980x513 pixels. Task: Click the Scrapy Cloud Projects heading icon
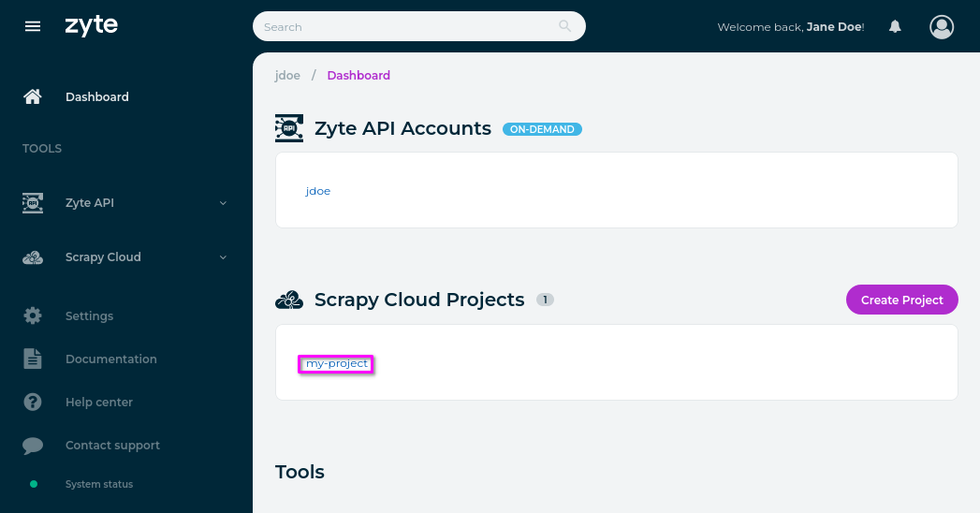289,300
